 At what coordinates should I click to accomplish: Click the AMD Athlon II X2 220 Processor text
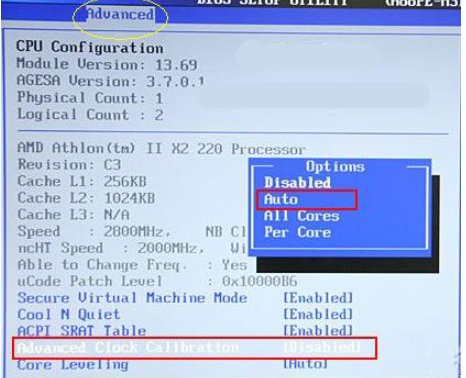[161, 148]
